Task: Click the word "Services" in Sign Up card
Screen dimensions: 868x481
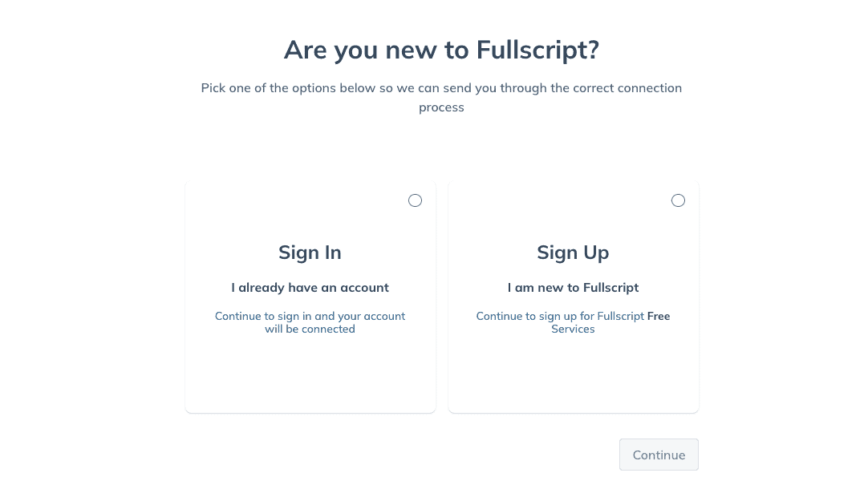Action: coord(573,329)
